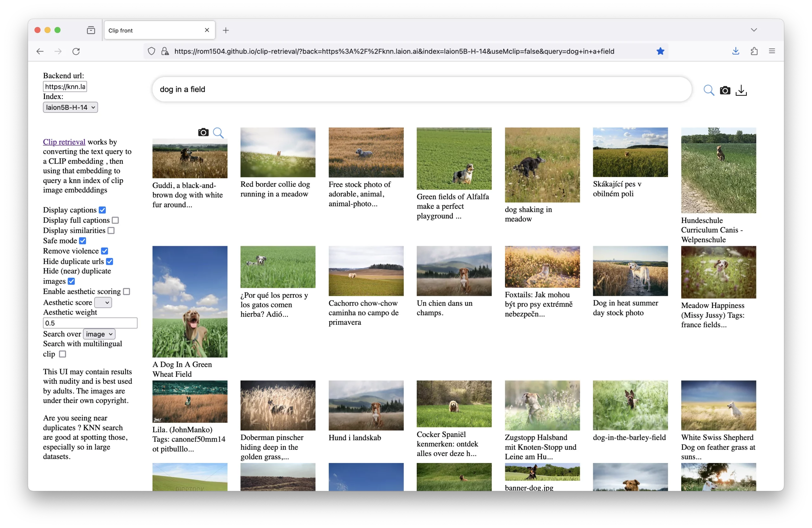Open the Dog In A Green Wheat Field thumbnail
The height and width of the screenshot is (528, 812).
190,302
